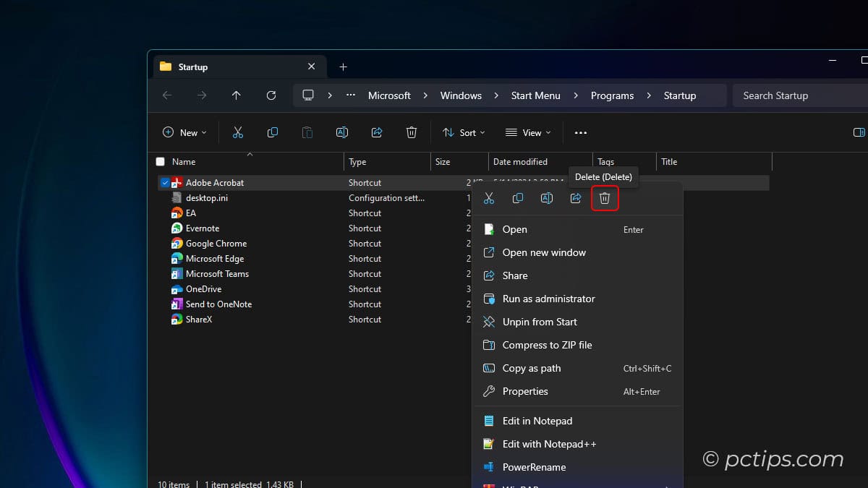
Task: Open the View dropdown menu
Action: click(528, 132)
